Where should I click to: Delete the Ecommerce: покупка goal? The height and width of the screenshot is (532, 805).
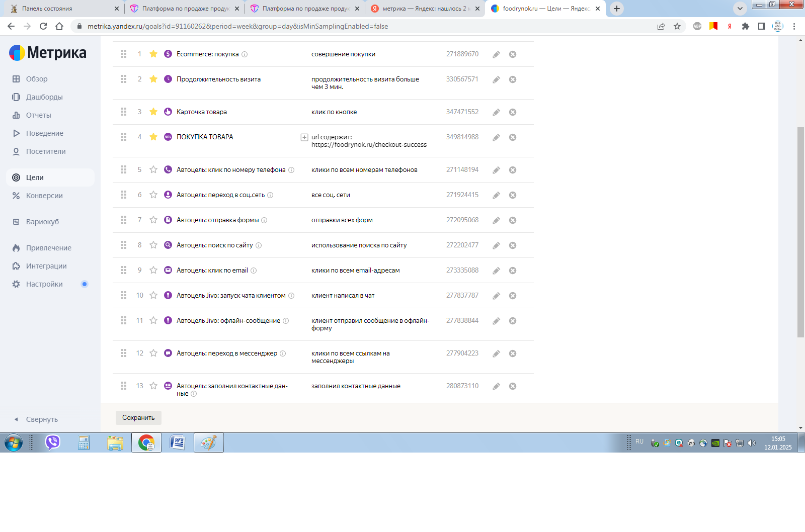point(513,54)
